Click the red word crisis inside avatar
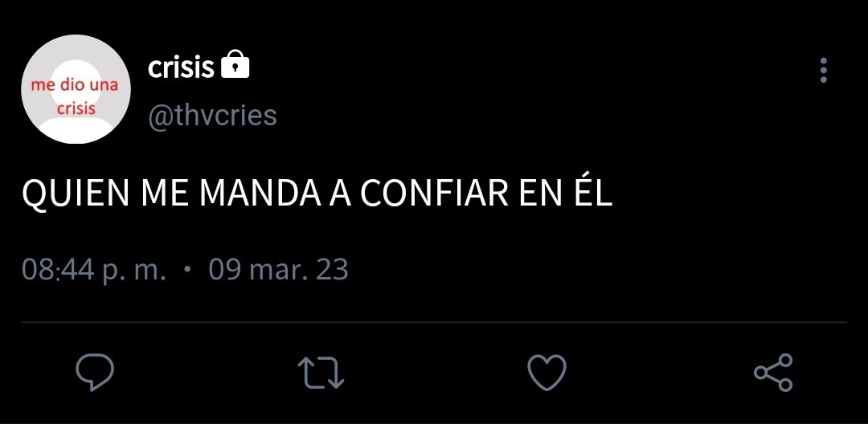868x424 pixels. click(76, 108)
